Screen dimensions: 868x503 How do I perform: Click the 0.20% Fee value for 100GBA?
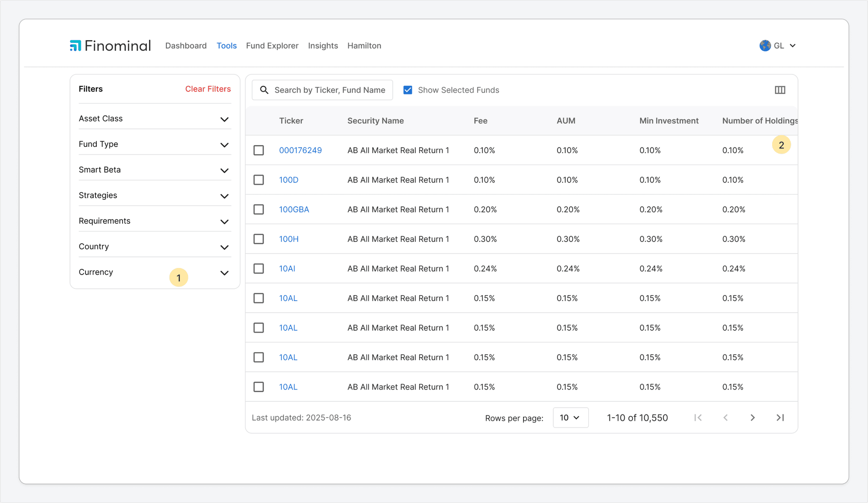[485, 209]
